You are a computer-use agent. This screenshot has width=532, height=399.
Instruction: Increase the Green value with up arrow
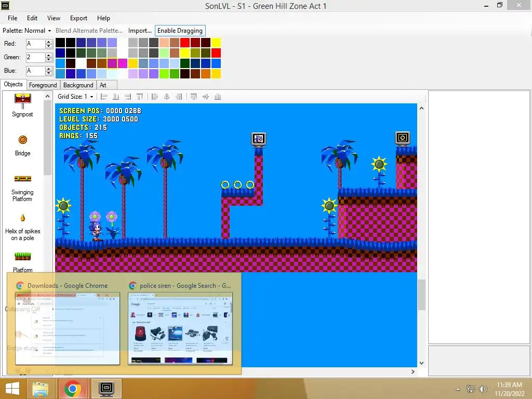click(x=49, y=55)
